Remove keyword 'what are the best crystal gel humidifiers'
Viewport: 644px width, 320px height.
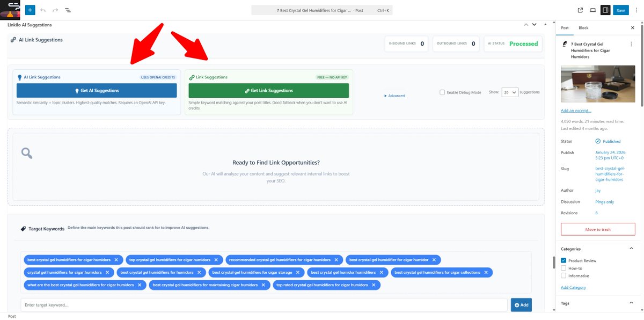coord(139,285)
